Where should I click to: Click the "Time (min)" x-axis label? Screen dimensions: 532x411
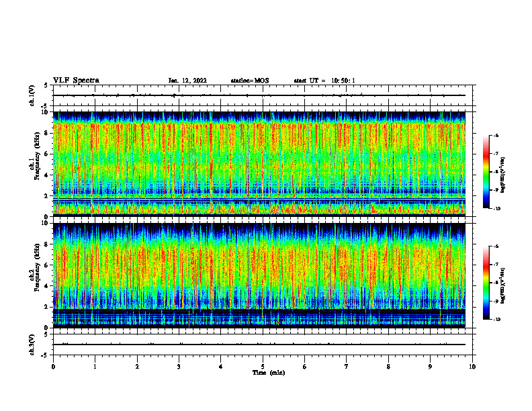click(x=269, y=373)
